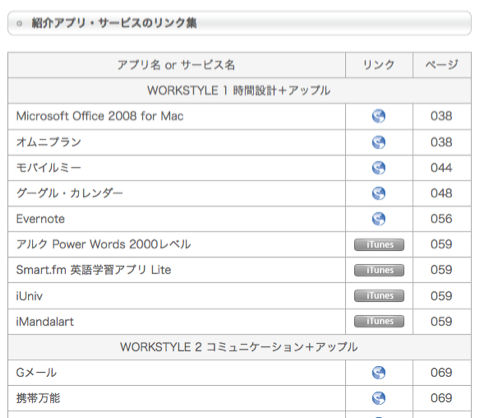Select the Gメール service name
480x418 pixels.
coord(36,373)
